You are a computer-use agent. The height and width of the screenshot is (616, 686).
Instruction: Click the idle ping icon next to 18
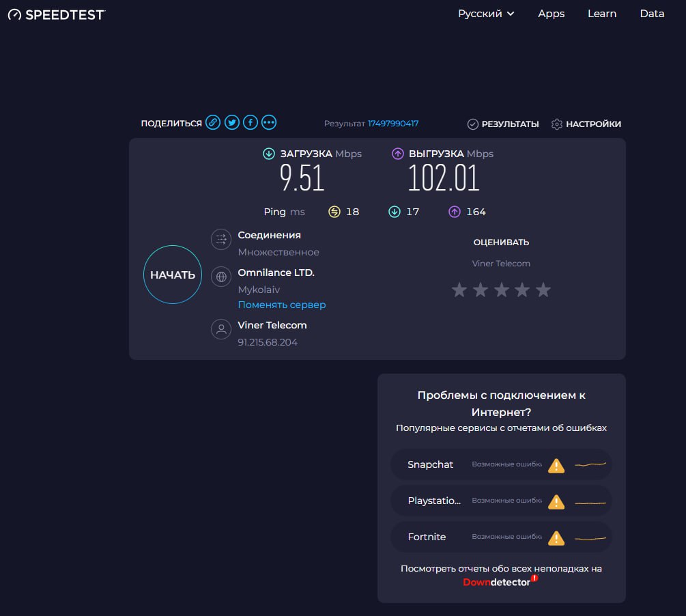coord(334,212)
